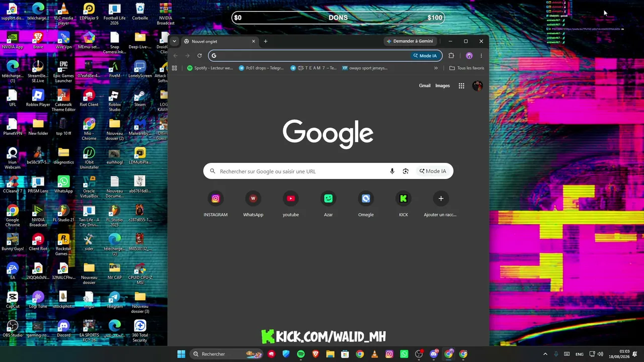Open the Chrome extensions puzzle icon
This screenshot has height=362, width=644.
[451, 56]
